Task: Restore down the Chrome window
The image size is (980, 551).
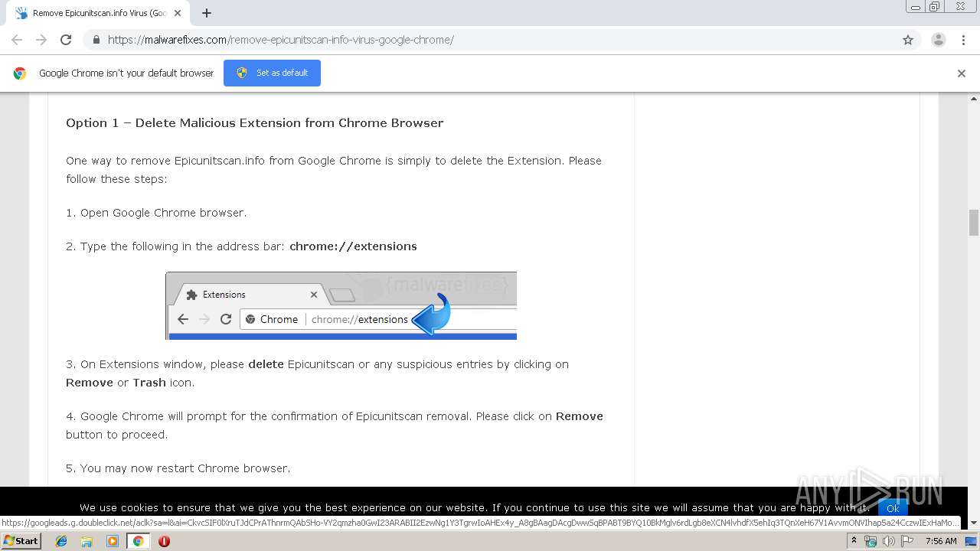Action: [x=935, y=7]
